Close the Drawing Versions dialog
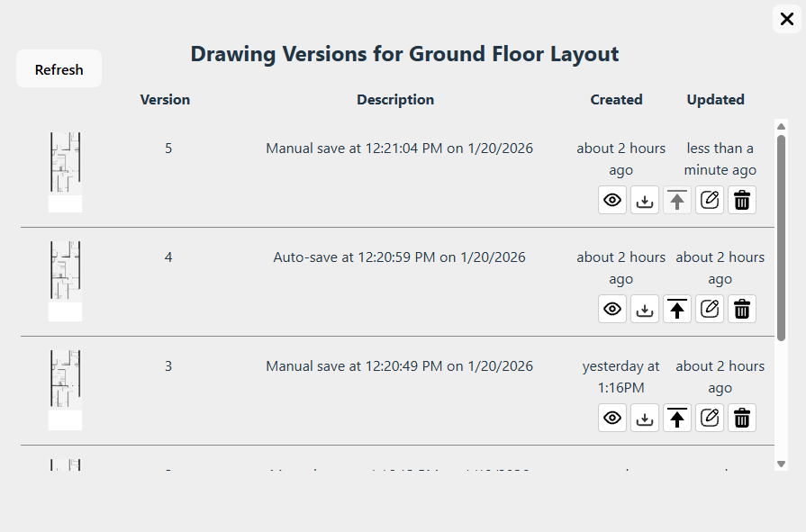This screenshot has width=806, height=532. click(786, 19)
